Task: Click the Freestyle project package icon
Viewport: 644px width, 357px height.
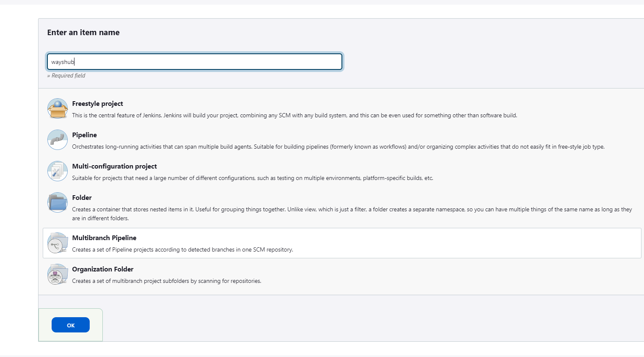Action: click(57, 108)
